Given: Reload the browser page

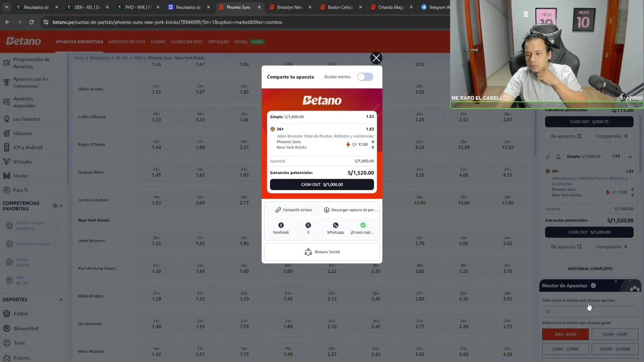Looking at the screenshot, I should [x=31, y=22].
